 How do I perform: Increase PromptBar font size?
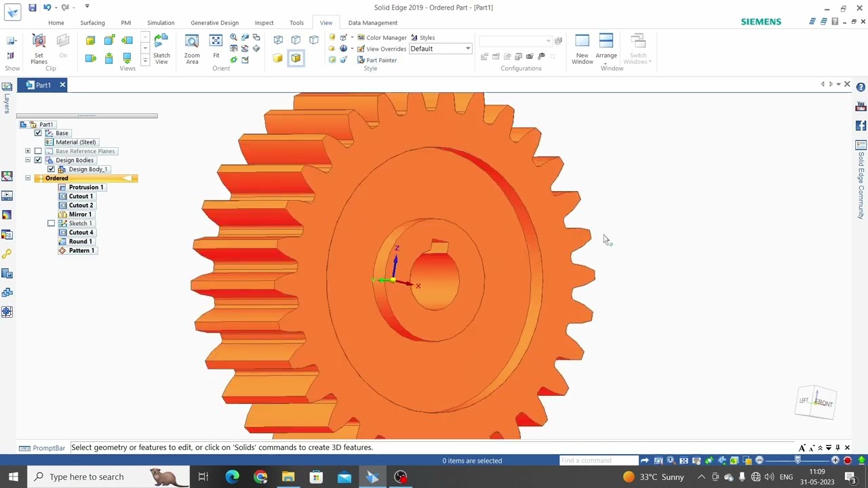coord(802,447)
